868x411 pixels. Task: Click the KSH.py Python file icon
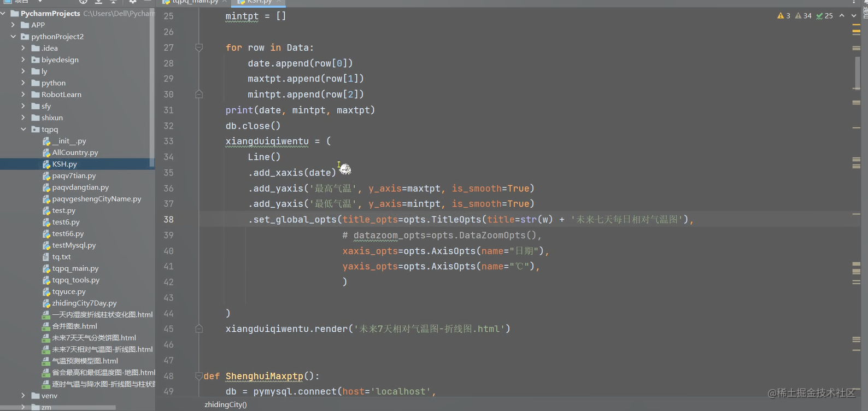46,164
